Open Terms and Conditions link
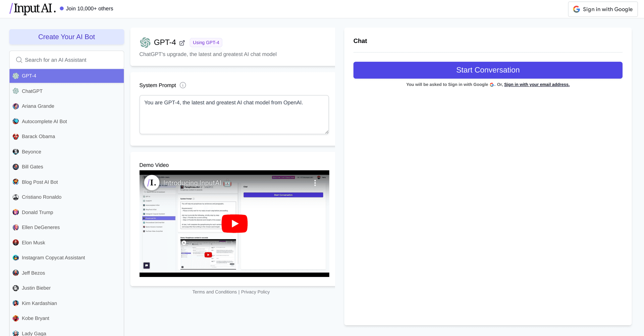This screenshot has width=644, height=336. [215, 292]
